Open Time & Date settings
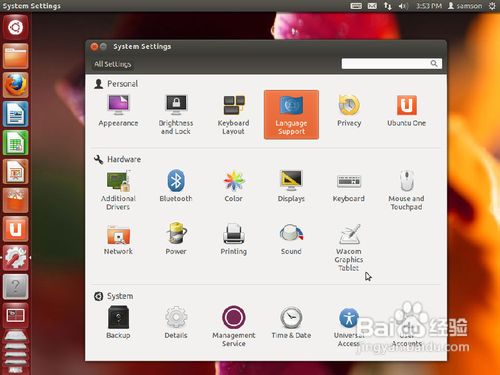The height and width of the screenshot is (375, 500). 291,323
